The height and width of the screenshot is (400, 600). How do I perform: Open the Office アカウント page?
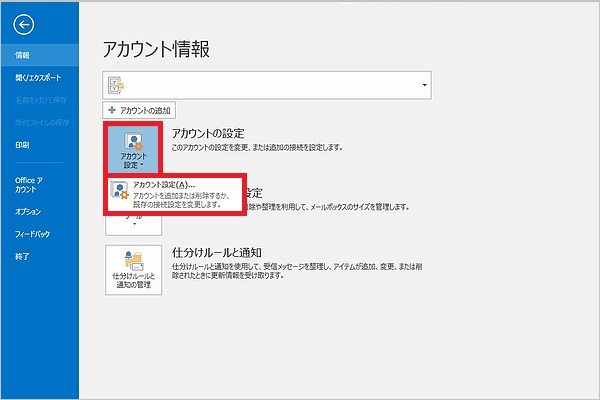click(26, 184)
